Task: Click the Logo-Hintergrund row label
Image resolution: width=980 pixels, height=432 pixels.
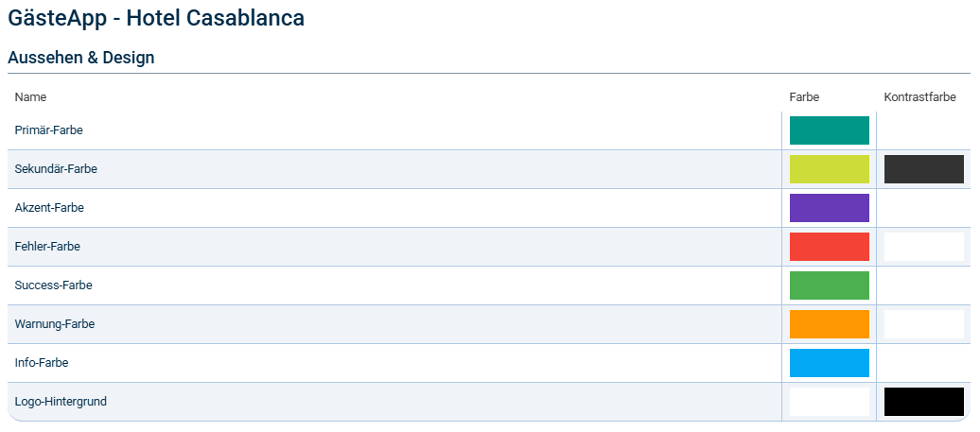Action: tap(61, 402)
